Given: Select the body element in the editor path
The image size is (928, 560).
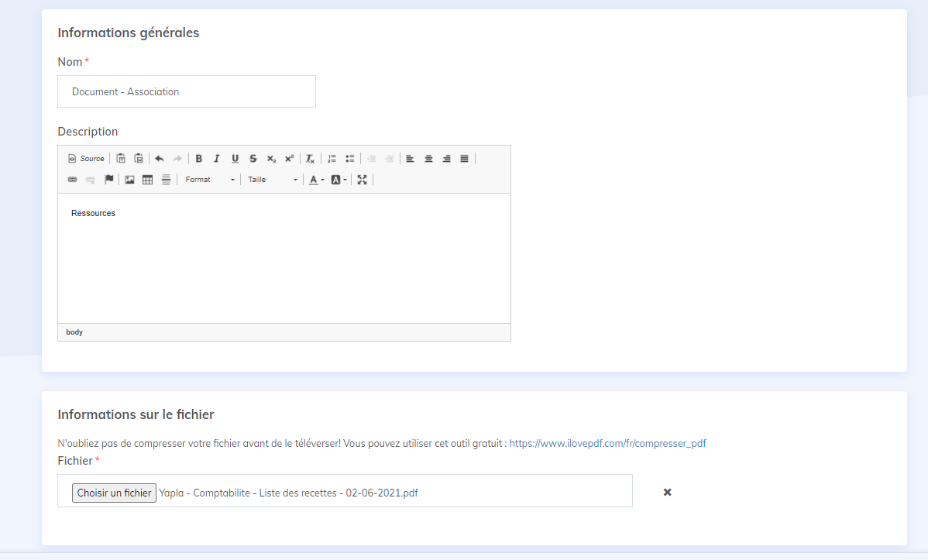Looking at the screenshot, I should (x=74, y=332).
